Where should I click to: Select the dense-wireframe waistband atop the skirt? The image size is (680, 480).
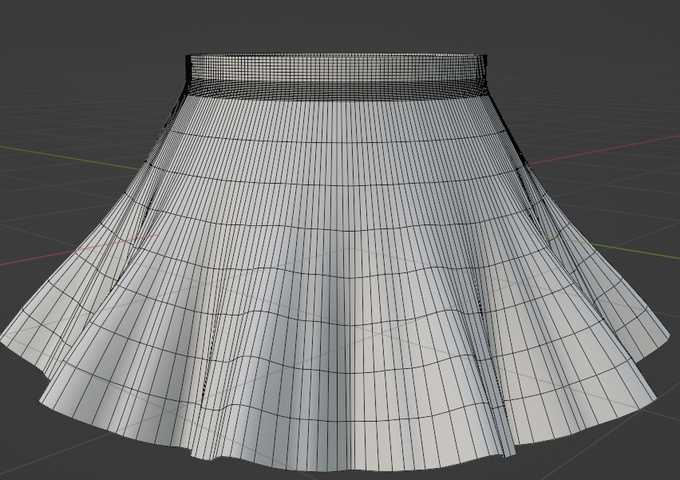coord(336,76)
